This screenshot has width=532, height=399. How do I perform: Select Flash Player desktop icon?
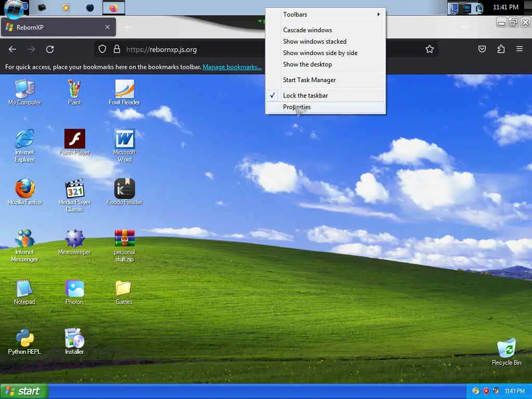point(74,142)
